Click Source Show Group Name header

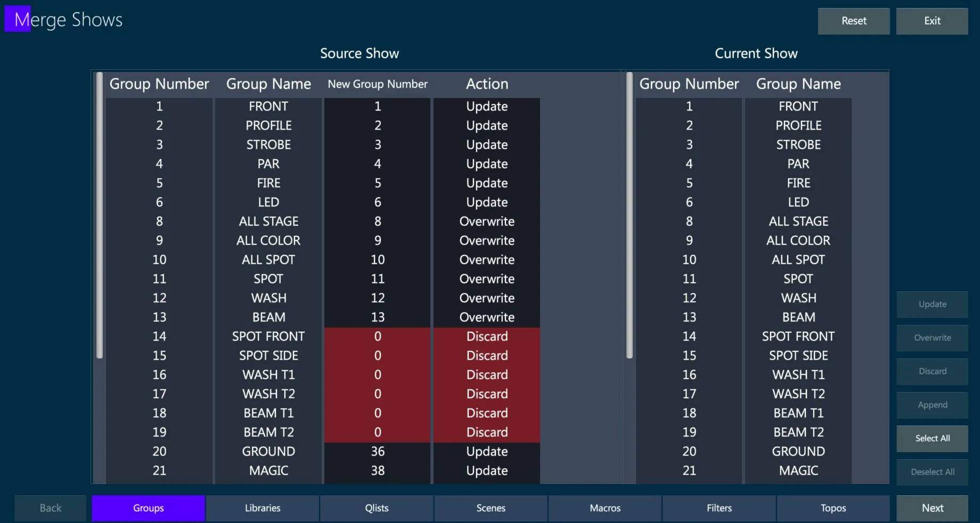pyautogui.click(x=268, y=84)
